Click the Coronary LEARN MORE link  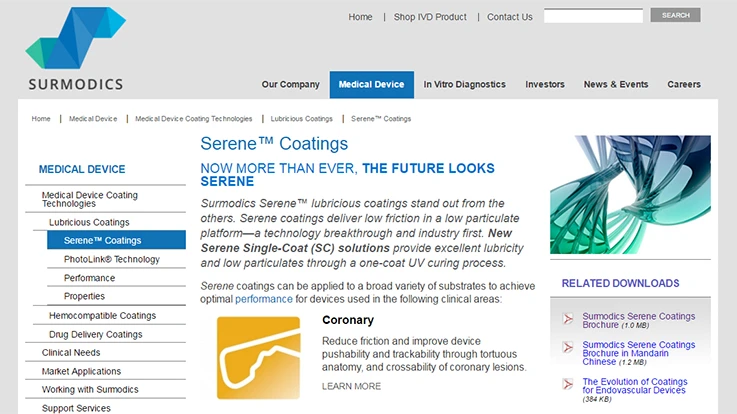(x=351, y=386)
